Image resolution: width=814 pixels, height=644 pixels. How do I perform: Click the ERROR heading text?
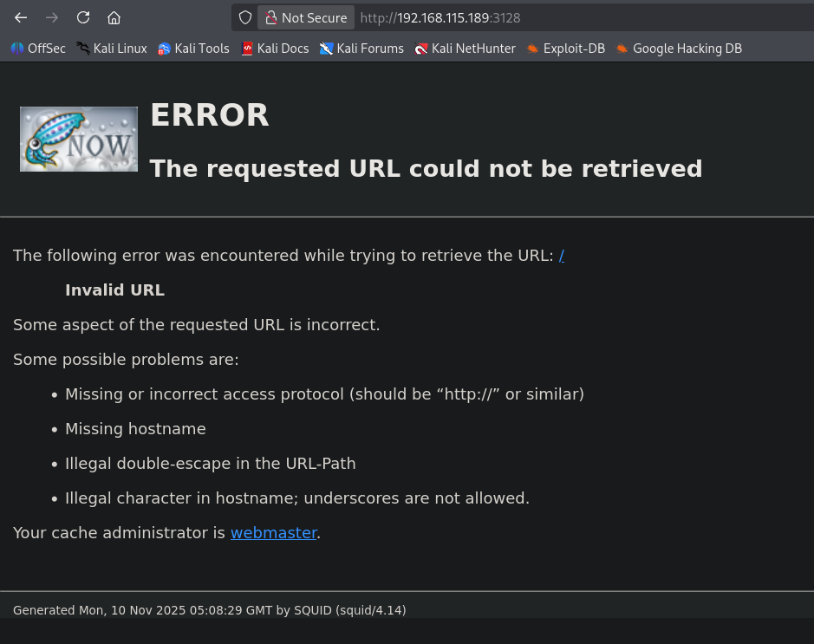(x=210, y=115)
